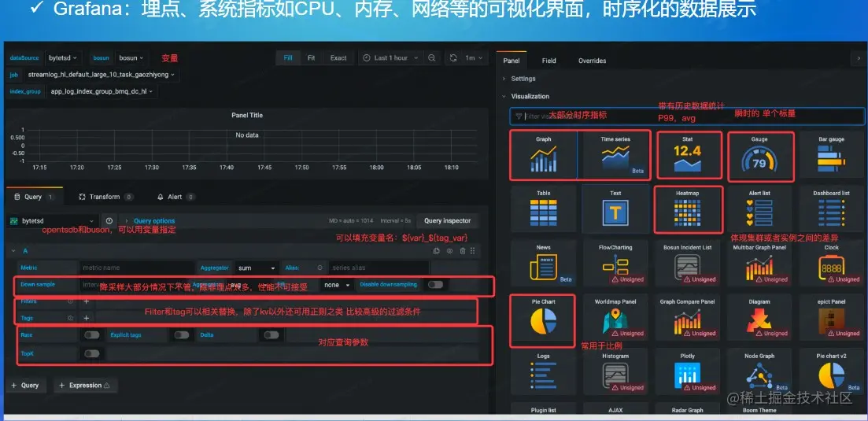
Task: Open the Panel tab
Action: (x=511, y=61)
